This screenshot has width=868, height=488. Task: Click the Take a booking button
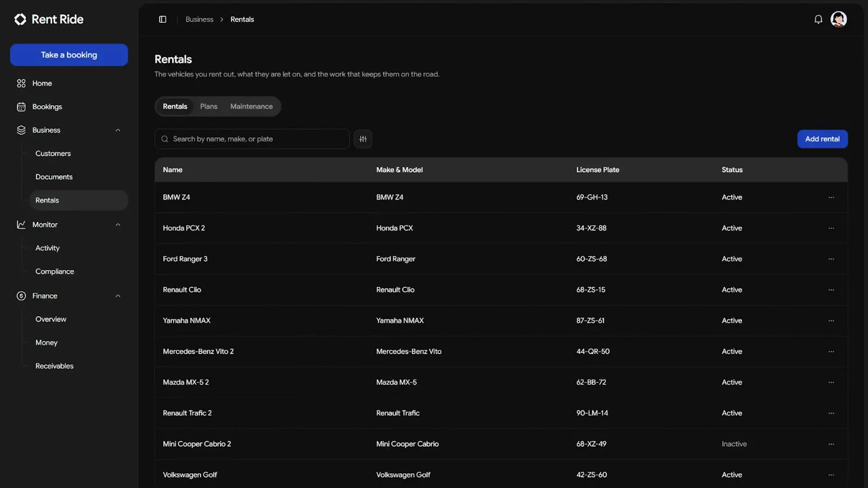[x=69, y=55]
